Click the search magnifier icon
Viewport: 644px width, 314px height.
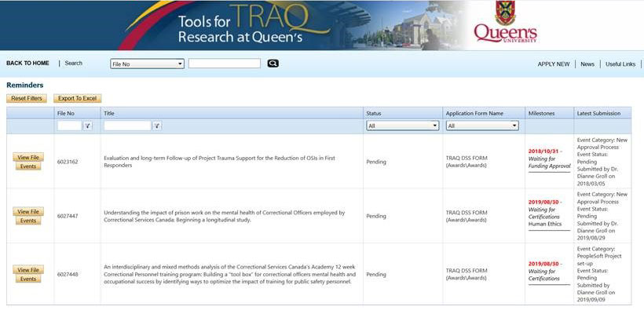click(x=273, y=64)
